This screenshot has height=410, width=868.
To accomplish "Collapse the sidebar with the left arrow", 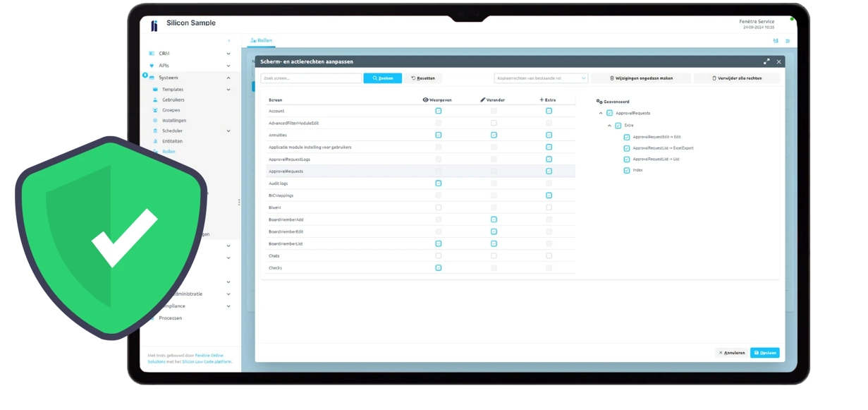I will point(228,41).
